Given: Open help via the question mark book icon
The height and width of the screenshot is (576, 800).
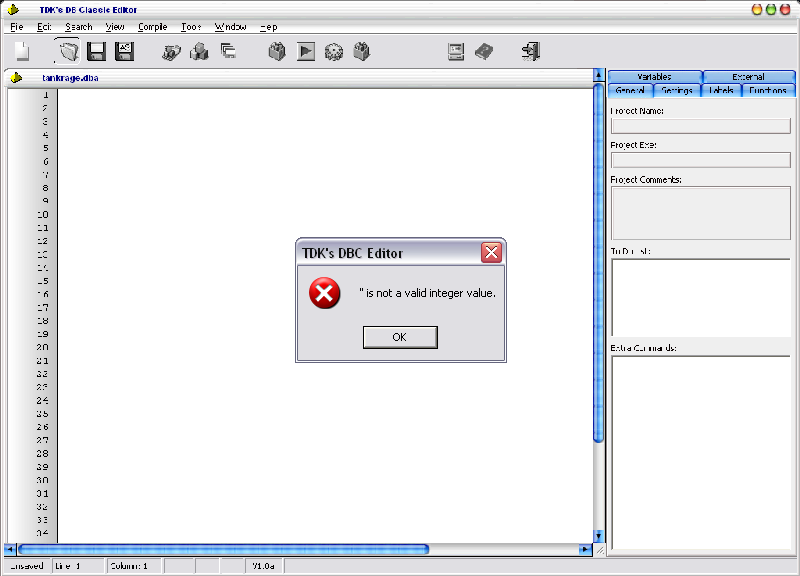Looking at the screenshot, I should click(x=484, y=52).
